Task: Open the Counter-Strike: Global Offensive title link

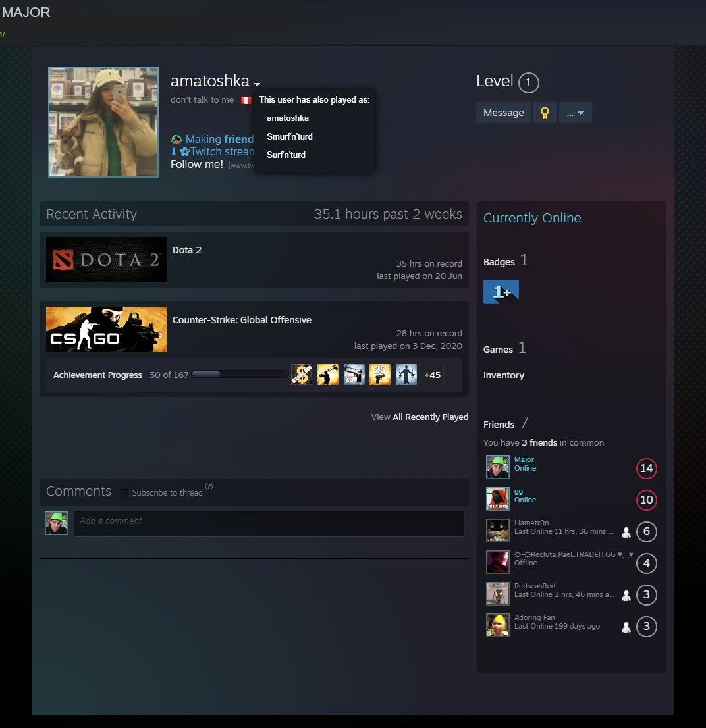Action: [242, 320]
